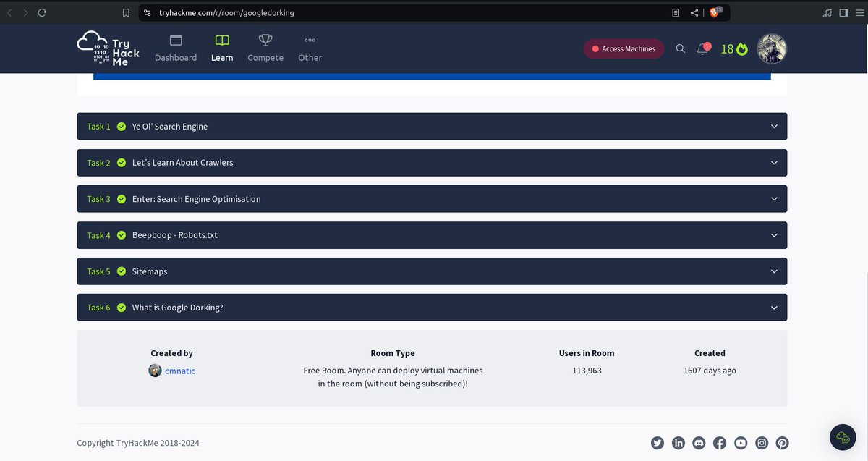Open the Compete menu item

tap(265, 48)
